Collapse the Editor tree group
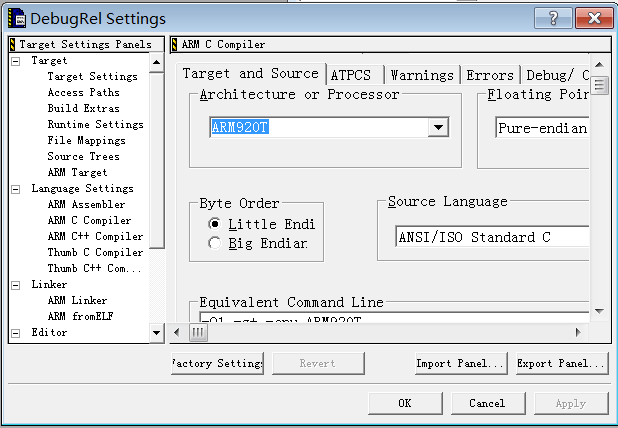Viewport: 618px width, 428px height. point(16,333)
